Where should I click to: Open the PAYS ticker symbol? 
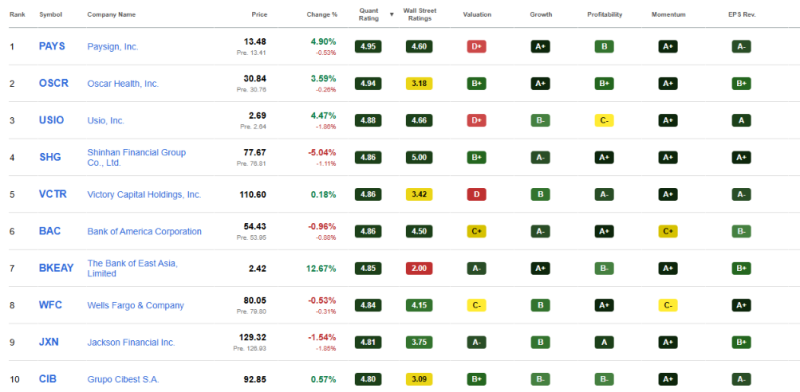(x=52, y=46)
